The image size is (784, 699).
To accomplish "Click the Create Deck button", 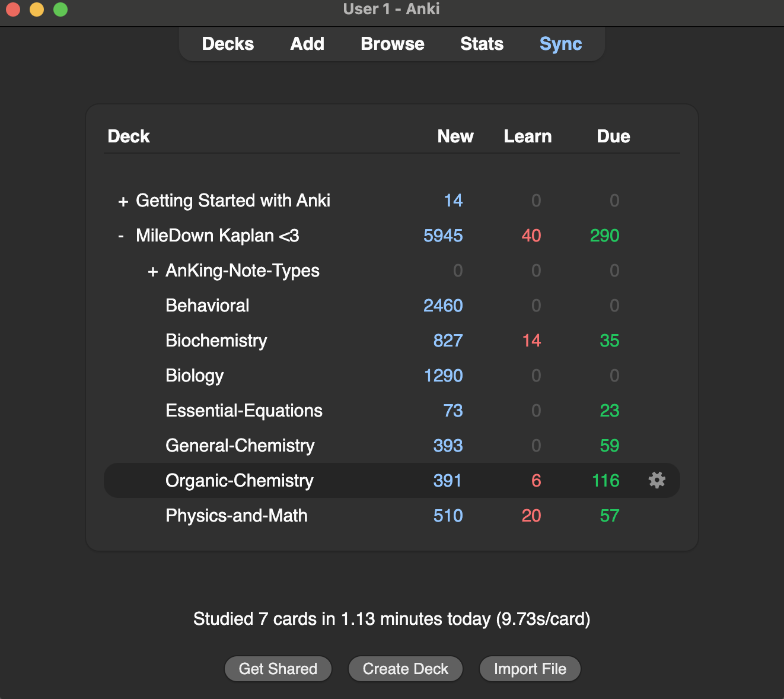I will tap(406, 669).
